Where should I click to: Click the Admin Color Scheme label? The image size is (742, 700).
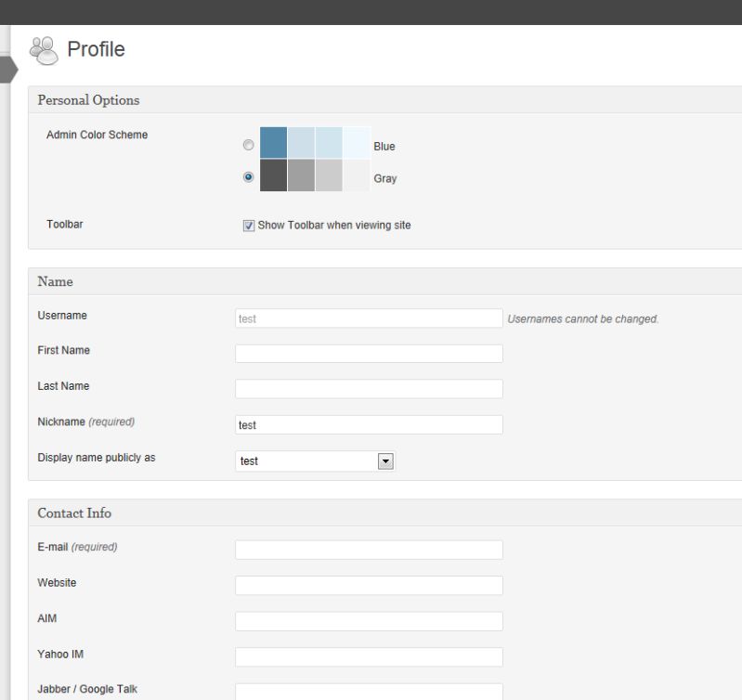[97, 135]
